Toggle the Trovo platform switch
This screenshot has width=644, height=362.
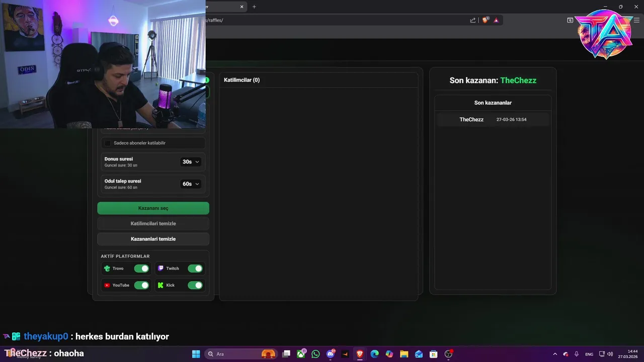(141, 268)
